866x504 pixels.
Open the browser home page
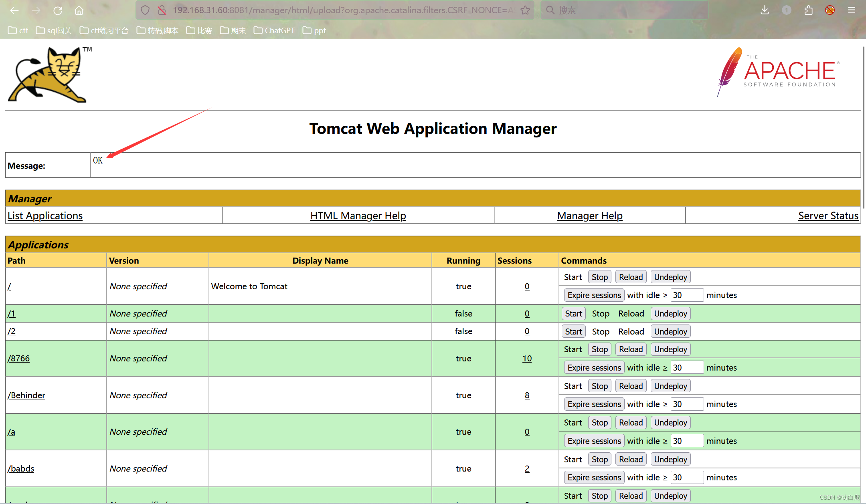[x=79, y=10]
